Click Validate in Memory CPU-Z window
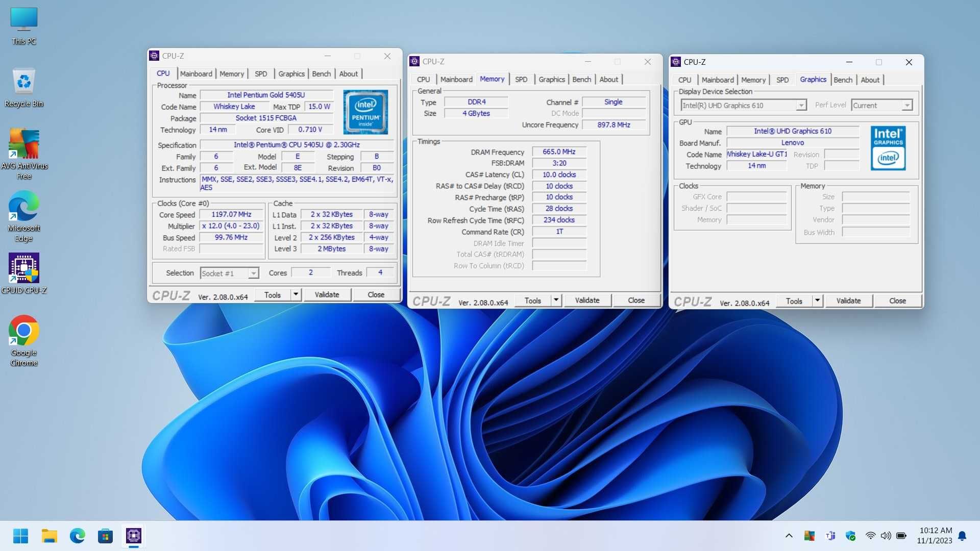This screenshot has height=551, width=980. [x=587, y=300]
